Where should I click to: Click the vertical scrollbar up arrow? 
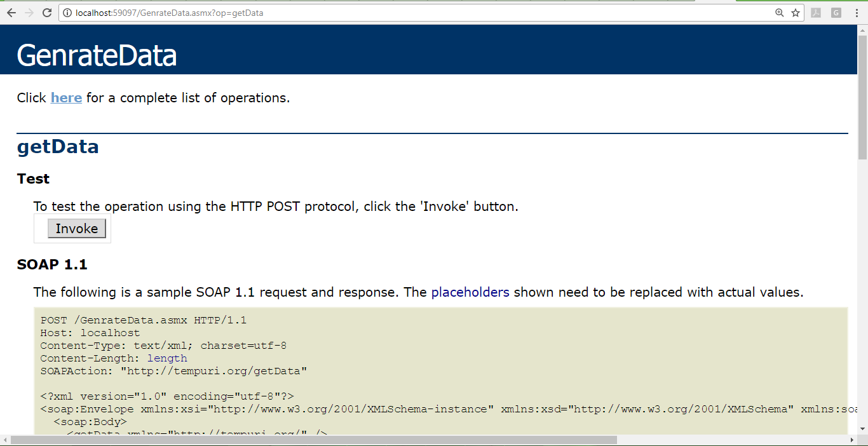[x=863, y=30]
